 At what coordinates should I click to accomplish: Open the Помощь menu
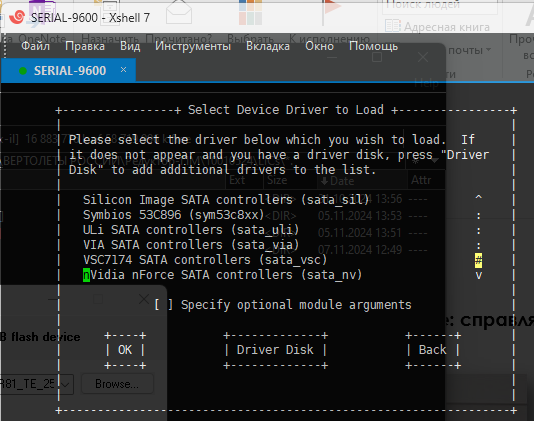[x=373, y=46]
